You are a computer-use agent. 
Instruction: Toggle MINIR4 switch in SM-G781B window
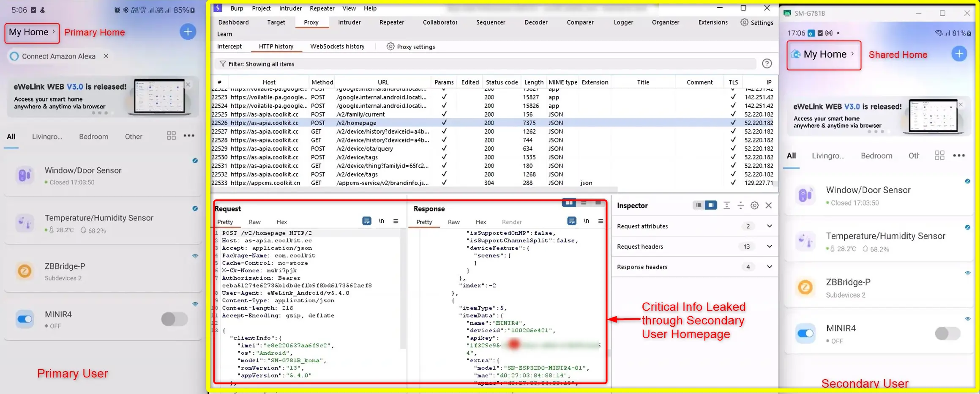click(947, 334)
